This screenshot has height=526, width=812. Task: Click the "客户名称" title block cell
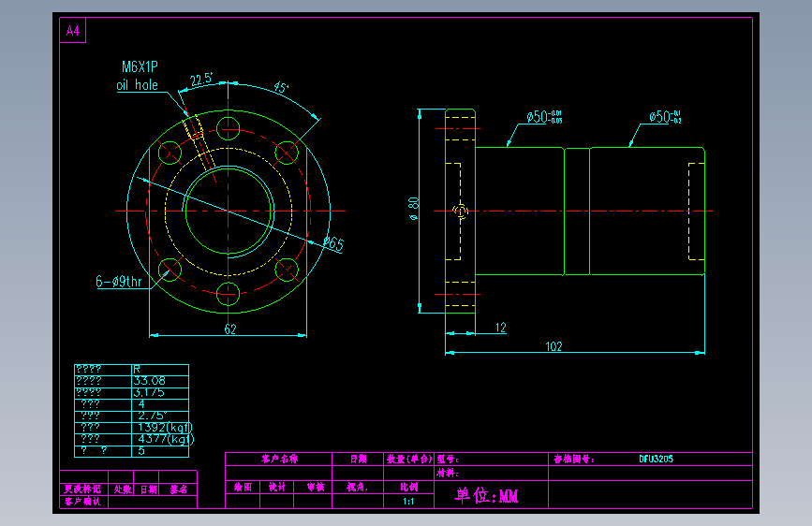point(280,459)
